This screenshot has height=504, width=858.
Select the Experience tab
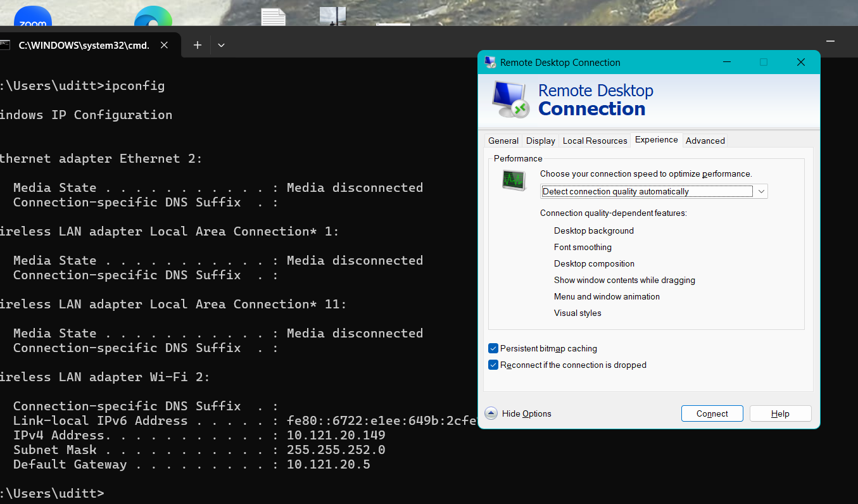(657, 139)
